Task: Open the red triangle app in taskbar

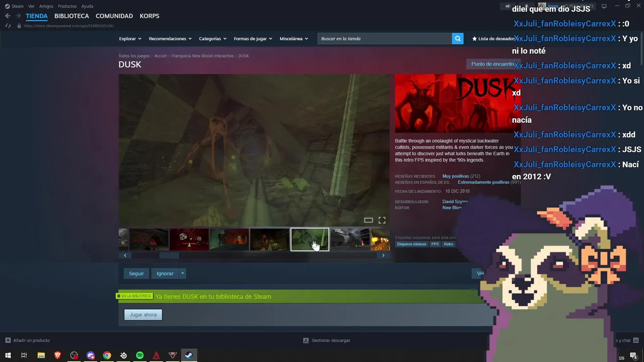Action: (156, 355)
